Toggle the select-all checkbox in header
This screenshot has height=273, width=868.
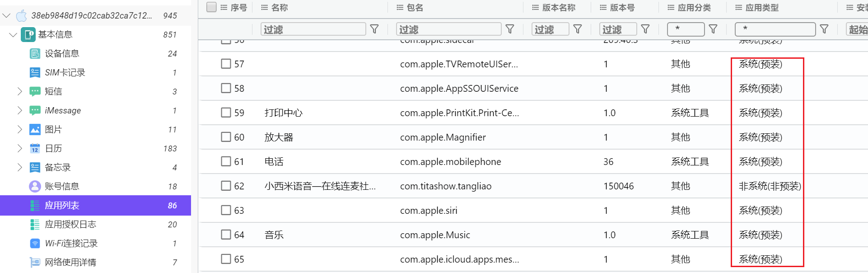pyautogui.click(x=211, y=7)
